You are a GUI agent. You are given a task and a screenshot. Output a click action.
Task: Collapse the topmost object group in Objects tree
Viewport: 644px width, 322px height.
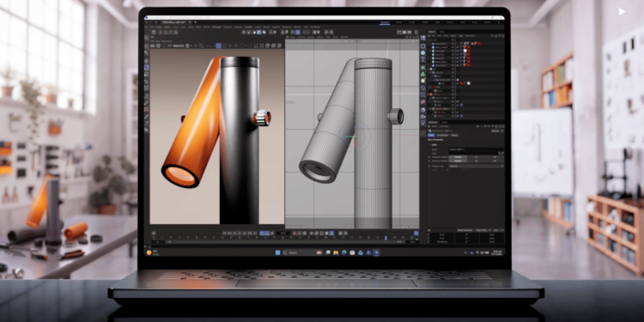pyautogui.click(x=428, y=39)
